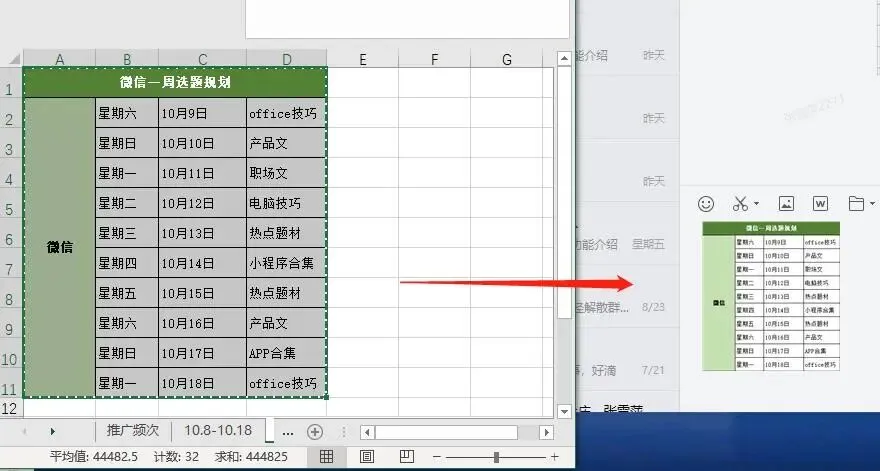Click cell containing 10月10日

coord(203,143)
